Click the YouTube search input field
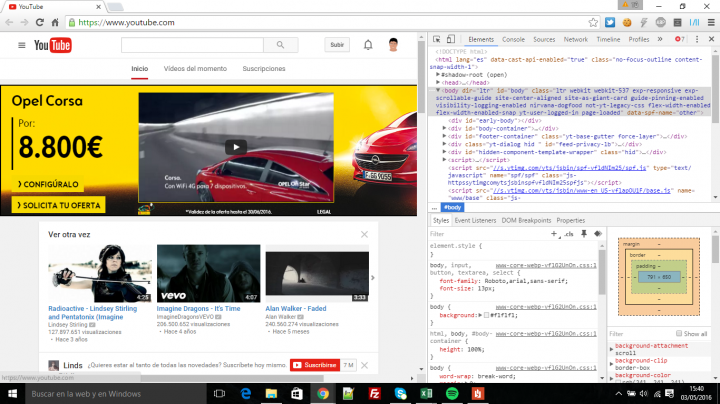 click(192, 45)
